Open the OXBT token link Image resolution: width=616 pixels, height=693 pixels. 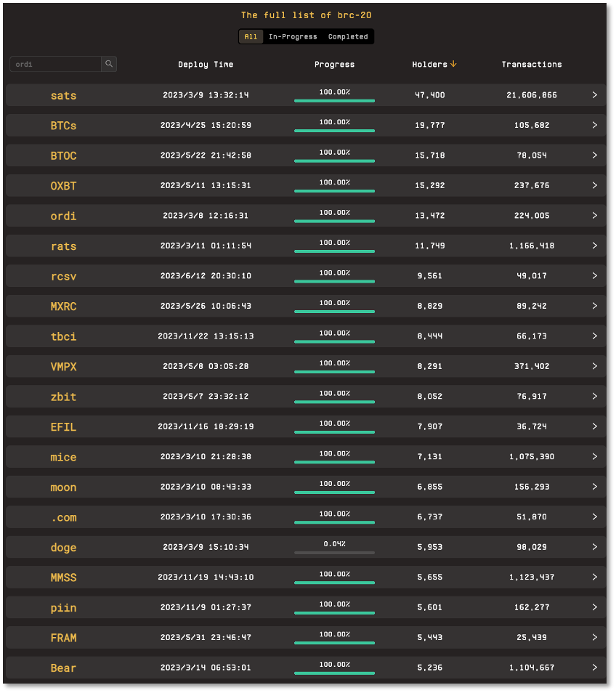tap(63, 186)
